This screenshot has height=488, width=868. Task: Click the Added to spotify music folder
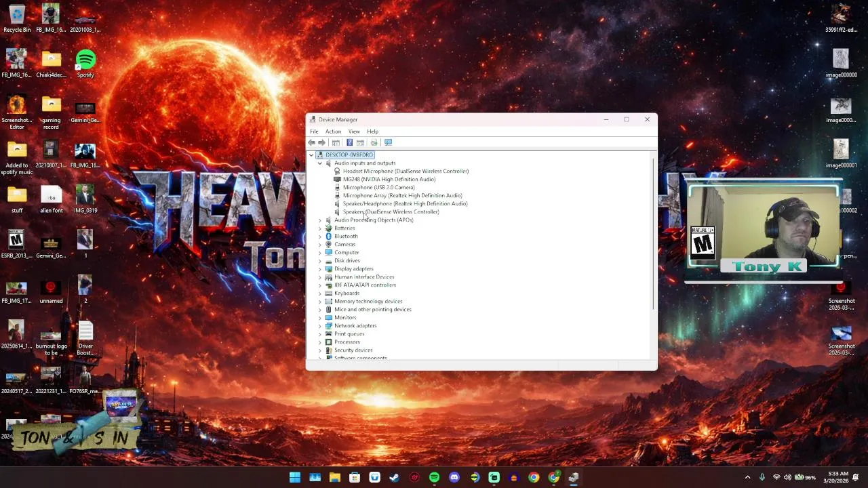click(x=17, y=159)
